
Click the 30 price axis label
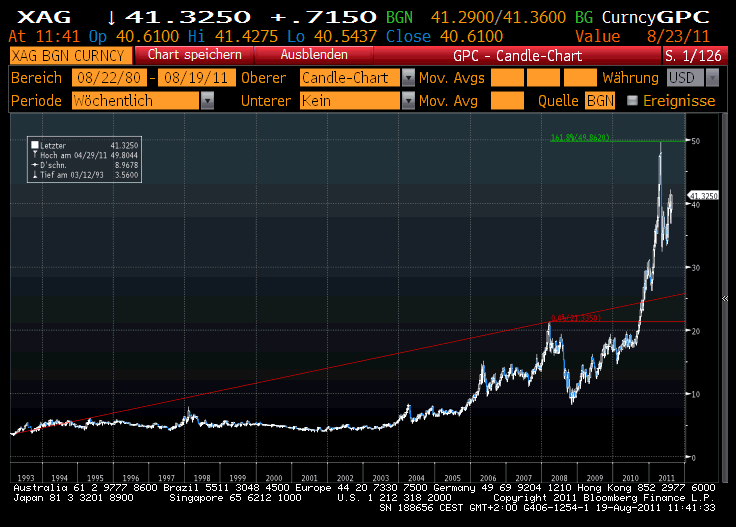(696, 267)
